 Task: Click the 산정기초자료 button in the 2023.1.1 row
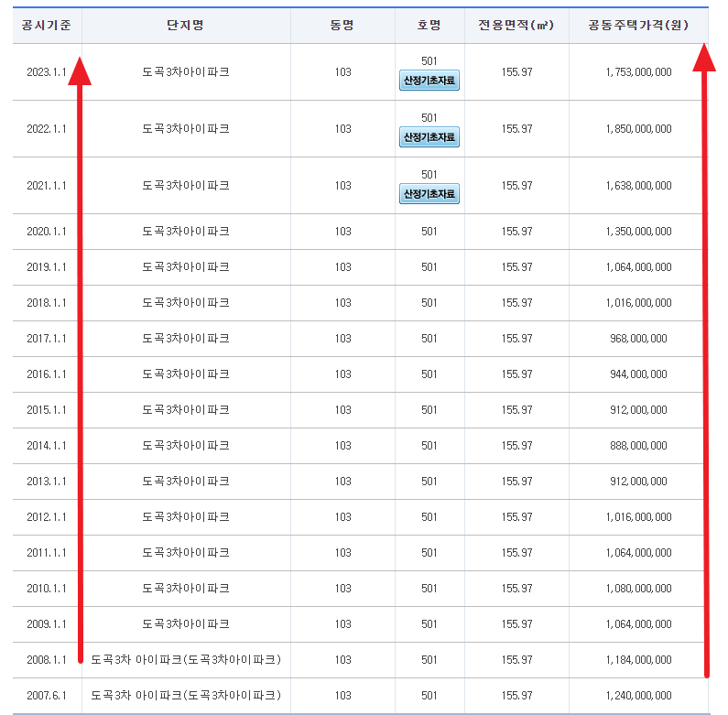pyautogui.click(x=429, y=81)
